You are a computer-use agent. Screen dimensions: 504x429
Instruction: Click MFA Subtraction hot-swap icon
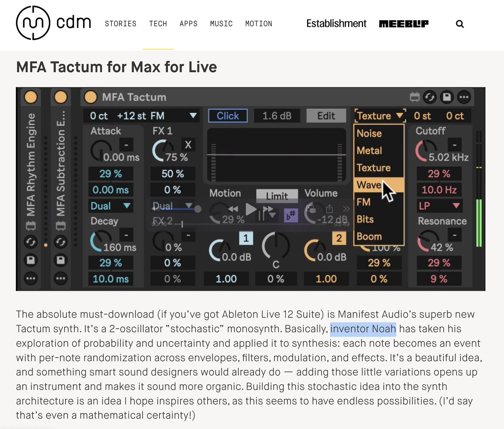point(61,242)
